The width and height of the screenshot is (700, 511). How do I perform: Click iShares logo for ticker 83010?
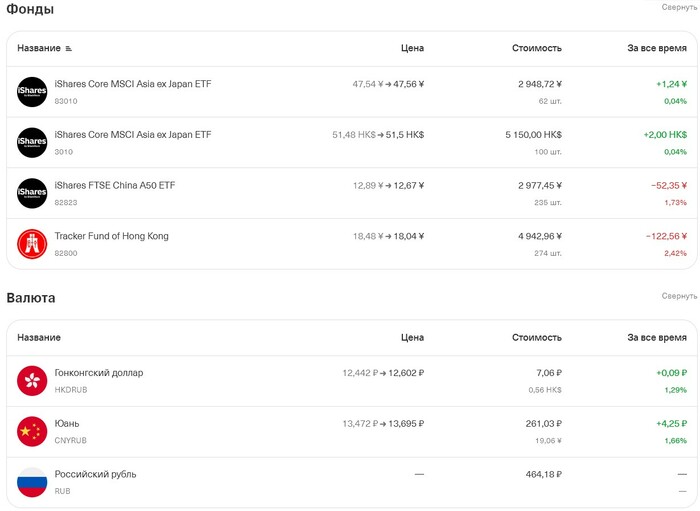click(32, 92)
